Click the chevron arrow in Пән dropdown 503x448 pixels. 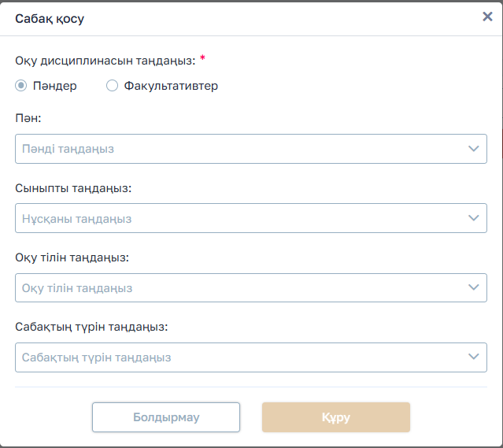point(473,149)
